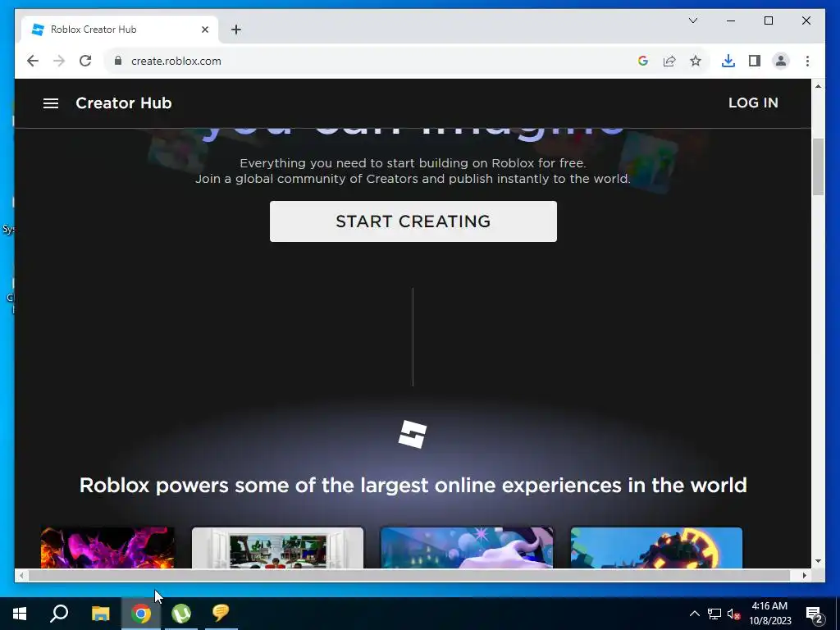Go forward with the browser arrow

[59, 61]
